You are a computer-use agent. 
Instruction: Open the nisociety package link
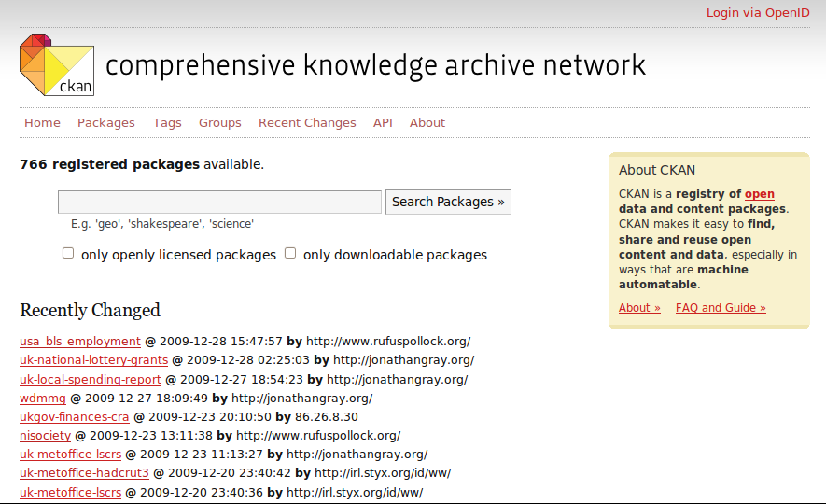(45, 436)
